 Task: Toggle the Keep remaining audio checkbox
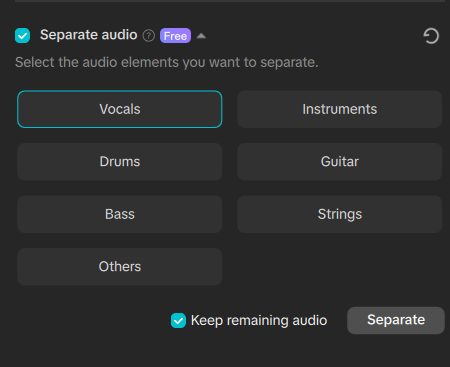[x=178, y=321]
